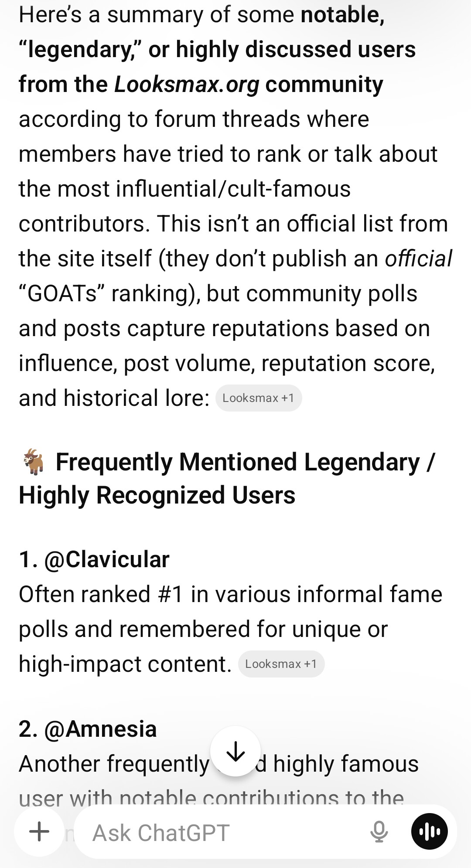Viewport: 471px width, 868px height.
Task: Tap the italic word 'official'
Action: click(418, 259)
